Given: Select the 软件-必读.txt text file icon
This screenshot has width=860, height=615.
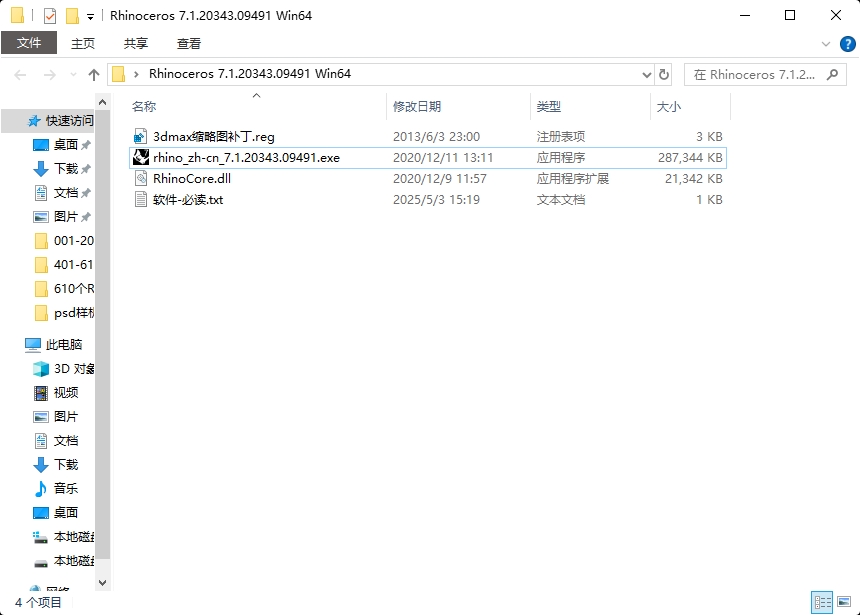Looking at the screenshot, I should [x=141, y=200].
